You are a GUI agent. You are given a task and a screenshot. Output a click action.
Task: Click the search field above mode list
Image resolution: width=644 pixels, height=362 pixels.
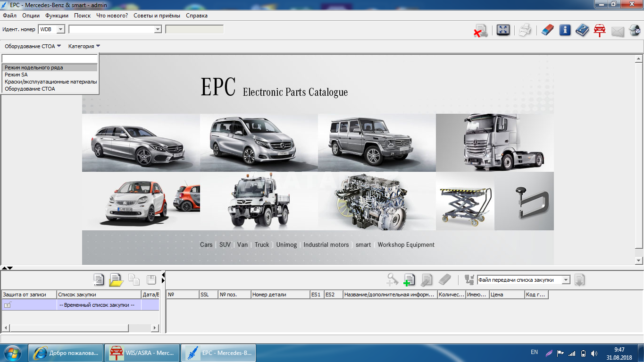[50, 59]
